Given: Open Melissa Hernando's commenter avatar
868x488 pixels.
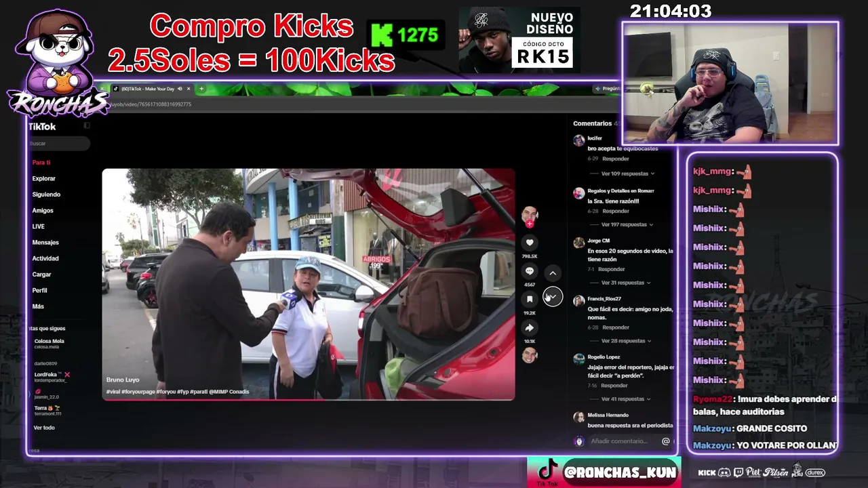Looking at the screenshot, I should [x=578, y=418].
